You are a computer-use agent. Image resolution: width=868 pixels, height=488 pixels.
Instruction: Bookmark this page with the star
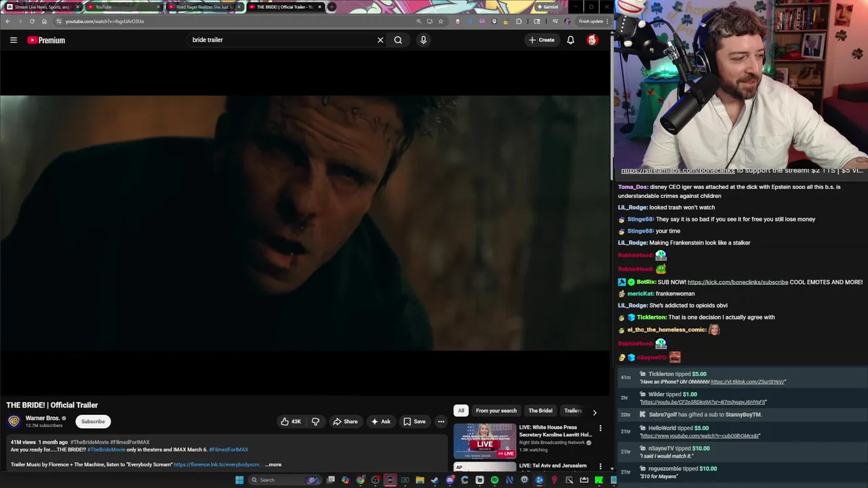pyautogui.click(x=441, y=21)
